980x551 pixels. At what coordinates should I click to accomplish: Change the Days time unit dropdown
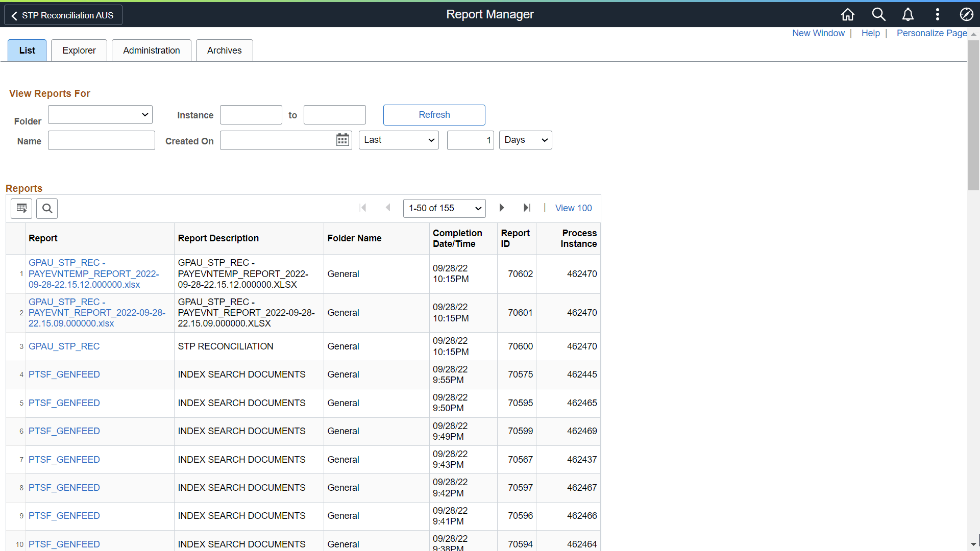[525, 140]
